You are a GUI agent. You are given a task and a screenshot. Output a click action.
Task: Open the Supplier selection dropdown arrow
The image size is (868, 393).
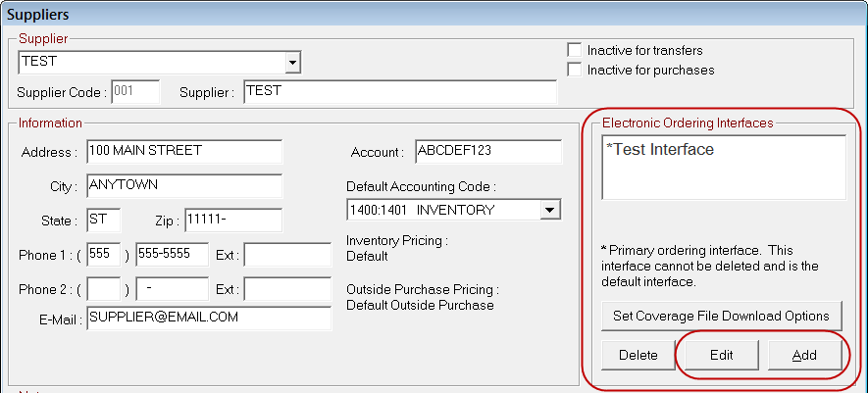pyautogui.click(x=291, y=63)
